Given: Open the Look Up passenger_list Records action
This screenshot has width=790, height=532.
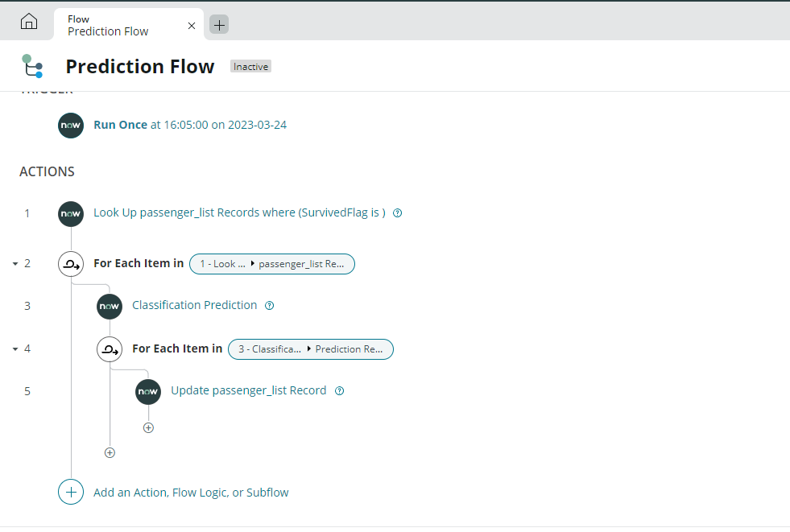Looking at the screenshot, I should (239, 212).
